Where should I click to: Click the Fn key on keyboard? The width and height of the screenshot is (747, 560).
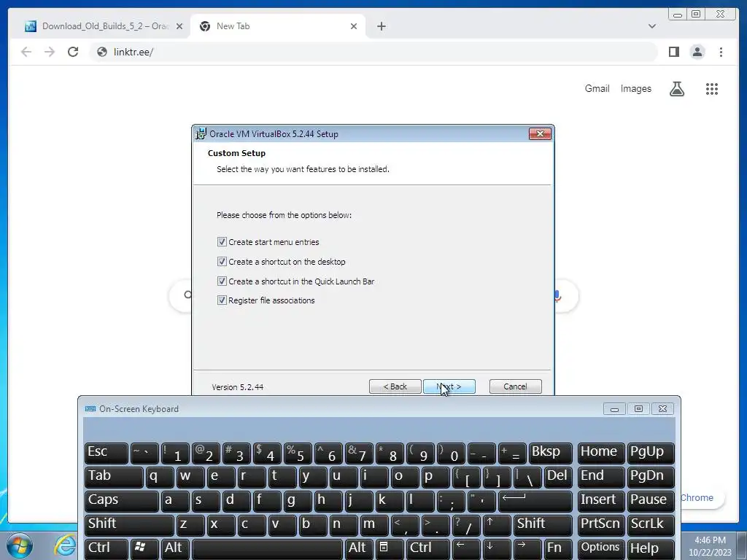pyautogui.click(x=558, y=548)
